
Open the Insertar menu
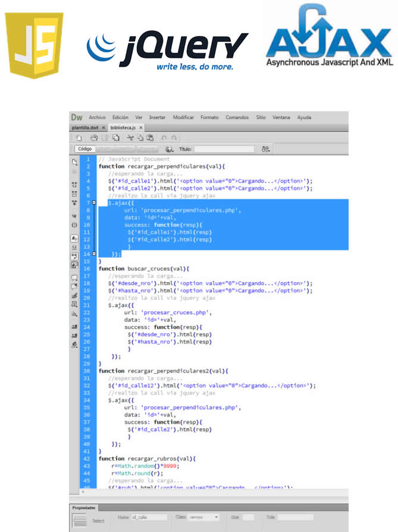(157, 118)
